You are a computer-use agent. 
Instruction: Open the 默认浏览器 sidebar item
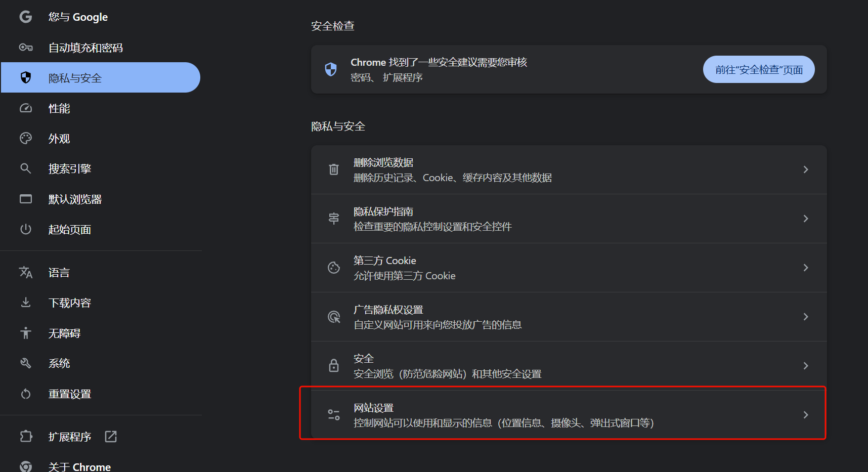pyautogui.click(x=75, y=199)
